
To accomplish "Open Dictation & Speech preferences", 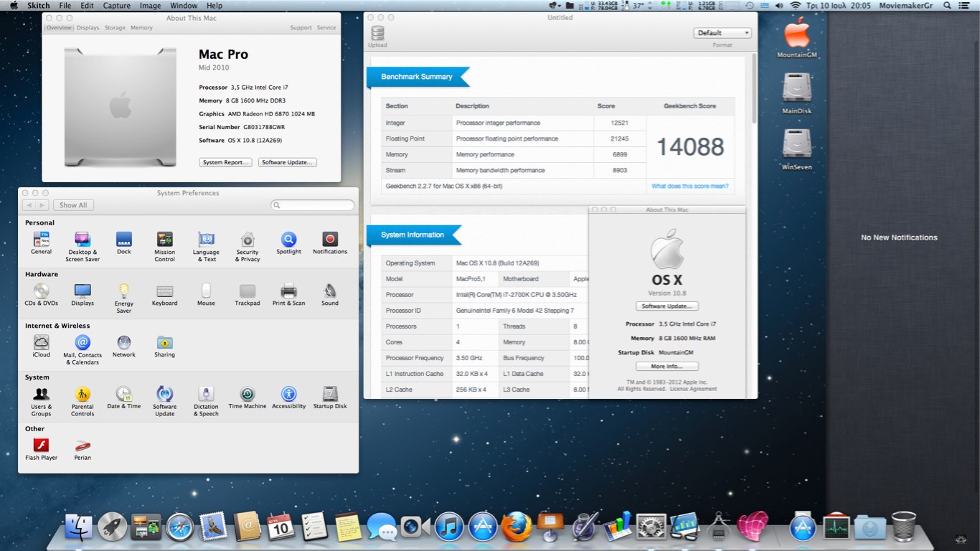I will click(206, 402).
